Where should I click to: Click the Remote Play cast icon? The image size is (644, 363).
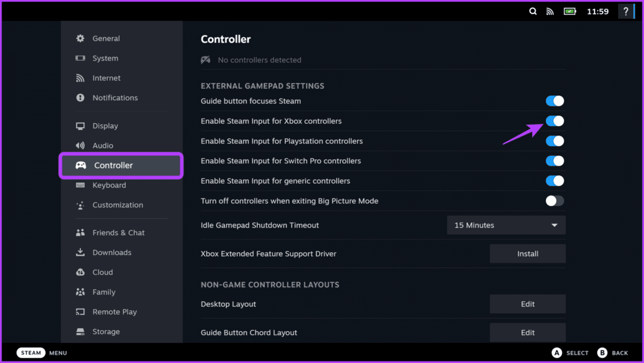[x=80, y=312]
